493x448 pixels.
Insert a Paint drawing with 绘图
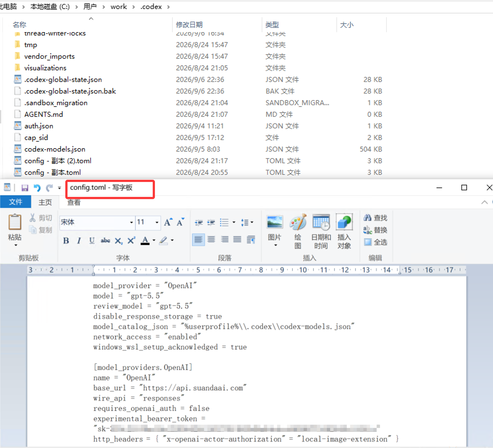(x=298, y=231)
